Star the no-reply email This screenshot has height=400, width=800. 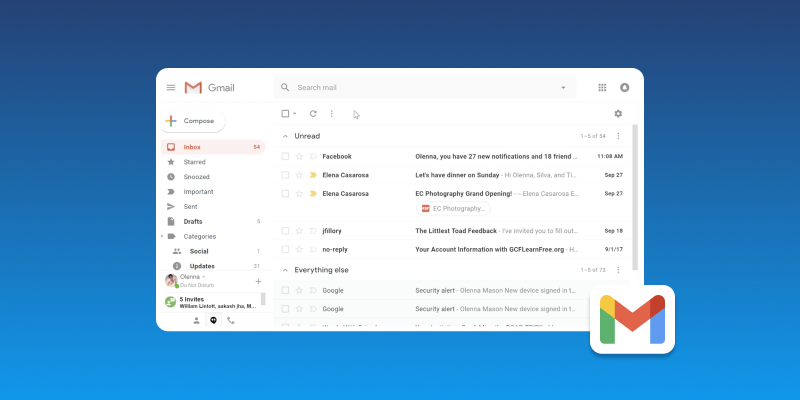point(299,249)
